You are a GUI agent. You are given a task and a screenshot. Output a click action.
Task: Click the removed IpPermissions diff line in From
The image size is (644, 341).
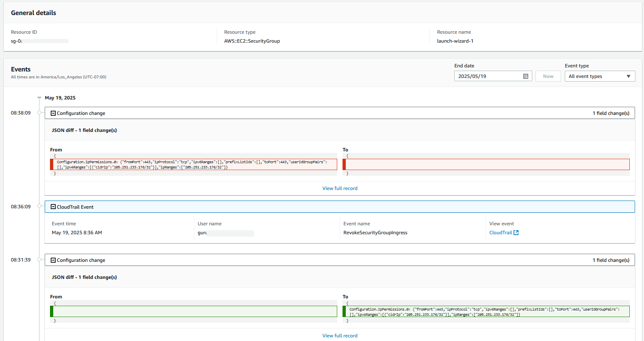(x=193, y=164)
